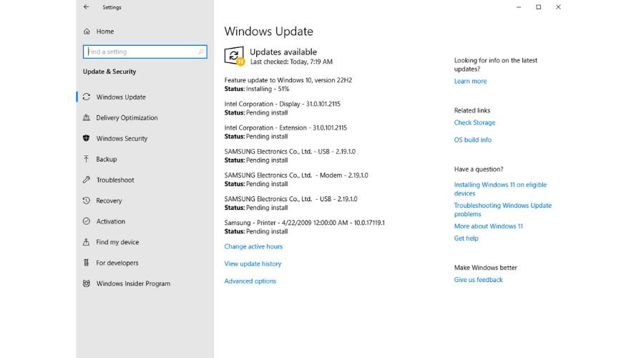Click Change active hours link
The width and height of the screenshot is (644, 358).
click(253, 246)
